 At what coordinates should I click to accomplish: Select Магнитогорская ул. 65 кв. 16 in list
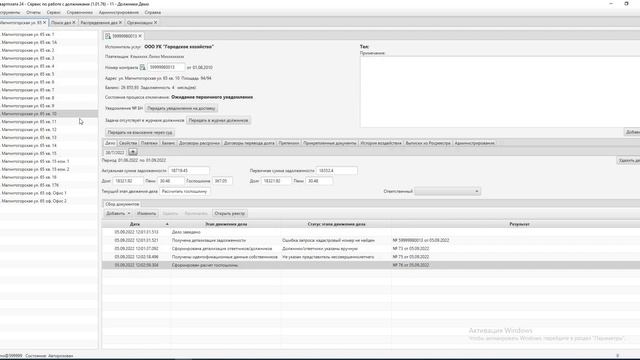click(x=48, y=177)
